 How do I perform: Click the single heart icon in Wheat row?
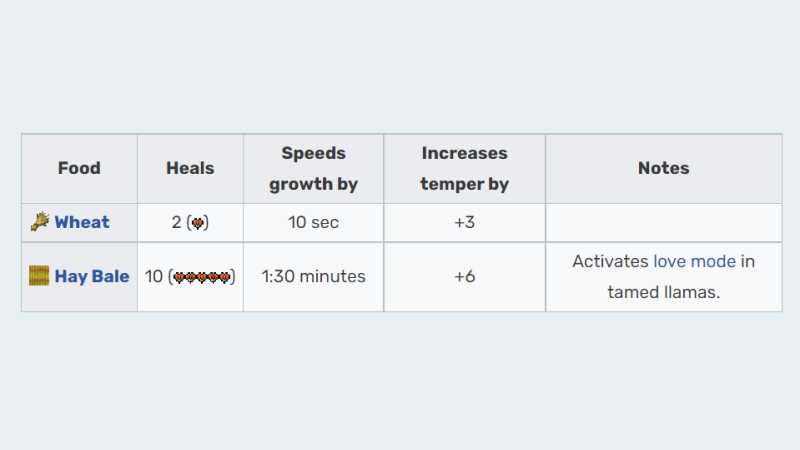pyautogui.click(x=198, y=223)
